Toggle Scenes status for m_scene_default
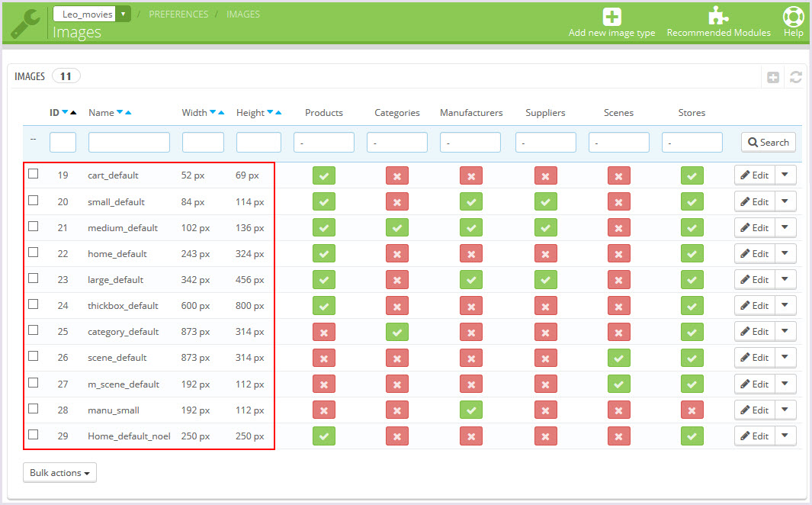 click(x=619, y=384)
